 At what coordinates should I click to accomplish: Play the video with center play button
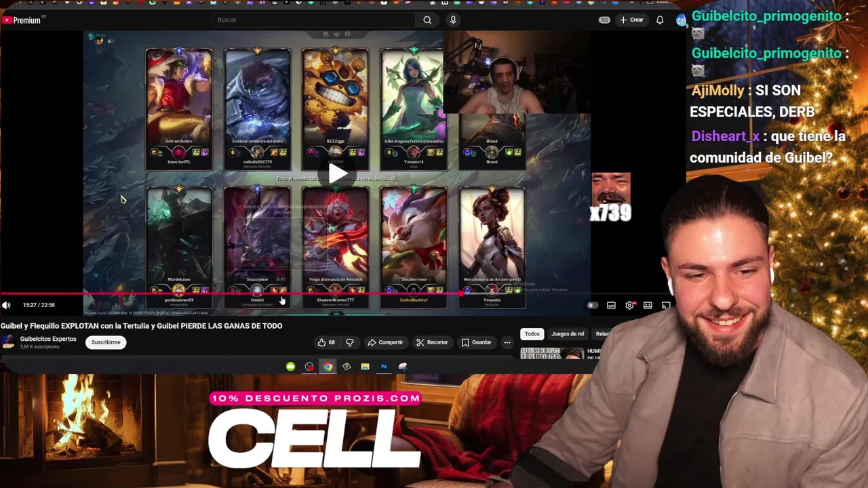click(338, 174)
